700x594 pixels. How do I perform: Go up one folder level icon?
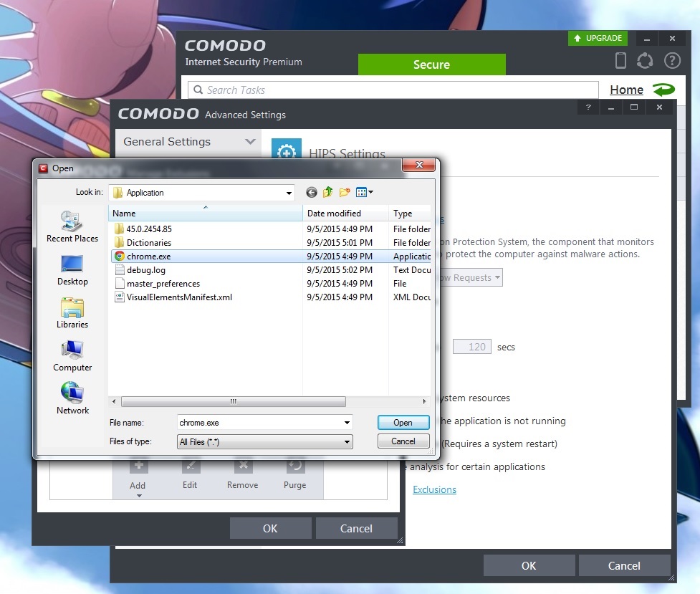point(327,192)
